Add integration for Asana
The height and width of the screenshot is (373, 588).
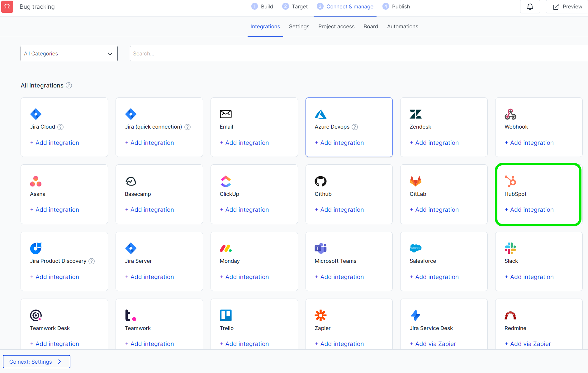click(x=55, y=210)
